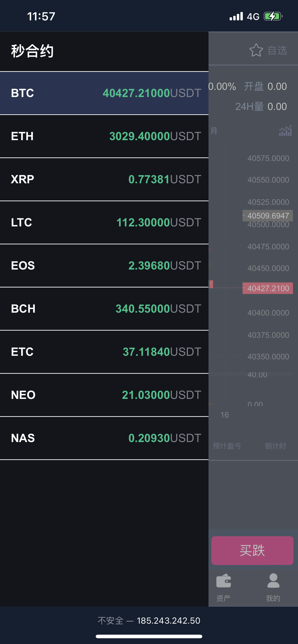Choose the LTC trading pair
Viewport: 298px width, 644px height.
click(104, 223)
